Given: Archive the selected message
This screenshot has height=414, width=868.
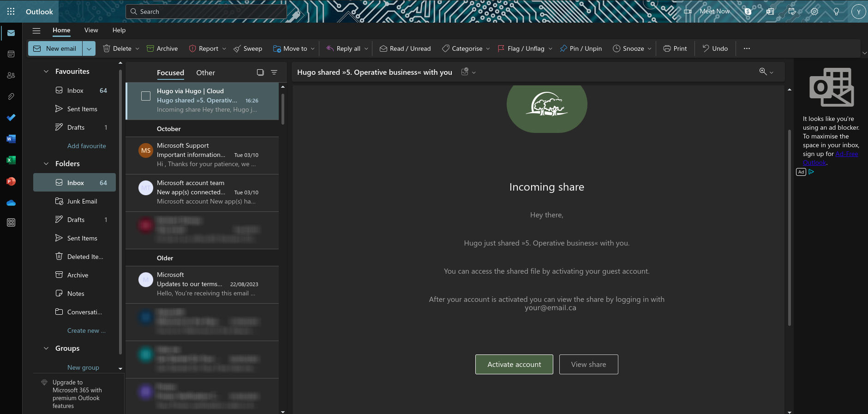Looking at the screenshot, I should click(x=162, y=48).
